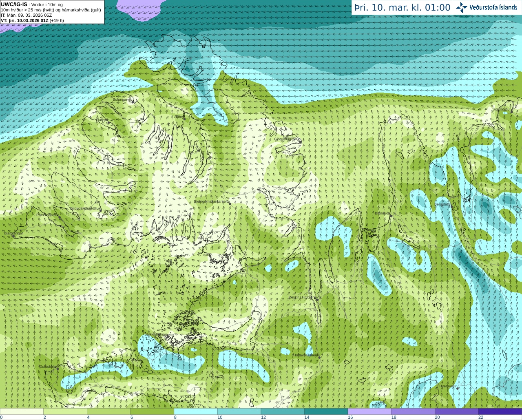Click the Gjögurflugvöllur station dot
522x420 pixels.
coord(300,141)
